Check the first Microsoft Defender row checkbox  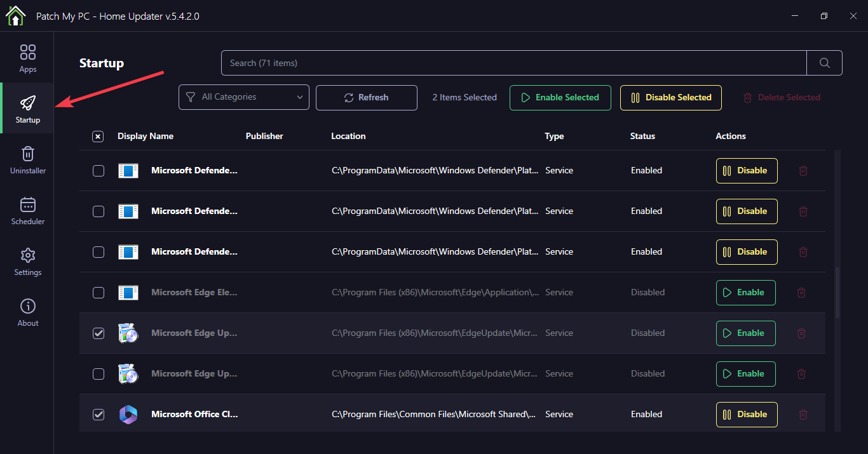click(98, 171)
